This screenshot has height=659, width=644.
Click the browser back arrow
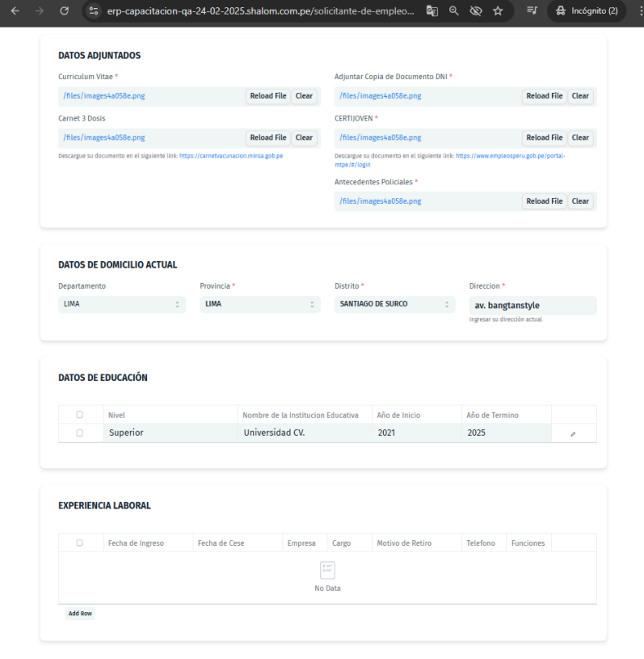tap(15, 11)
